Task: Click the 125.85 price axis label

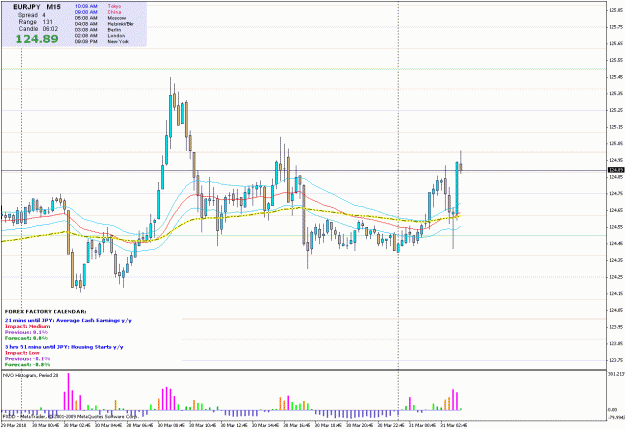Action: click(x=616, y=10)
